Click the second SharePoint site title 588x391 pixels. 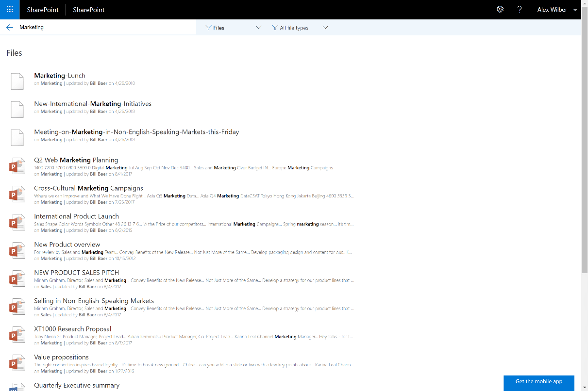point(89,10)
